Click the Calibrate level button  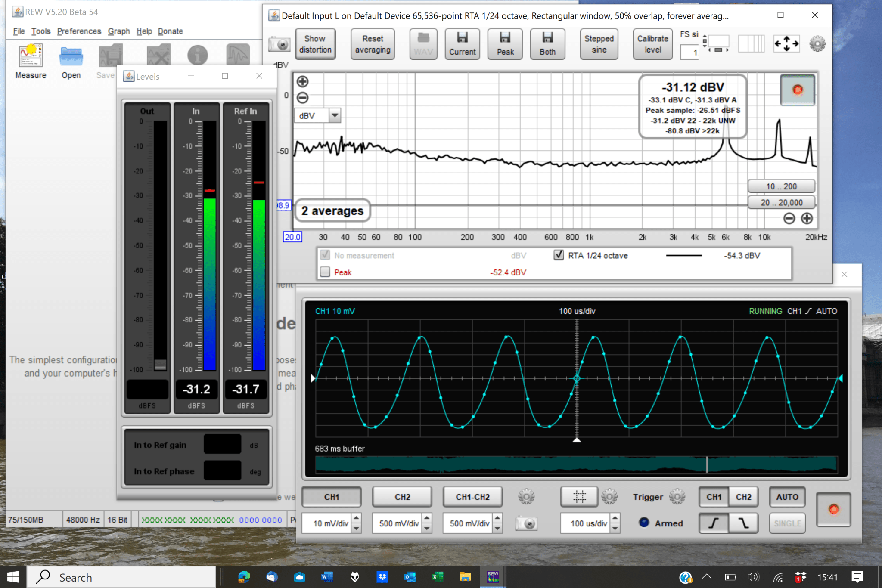tap(652, 44)
